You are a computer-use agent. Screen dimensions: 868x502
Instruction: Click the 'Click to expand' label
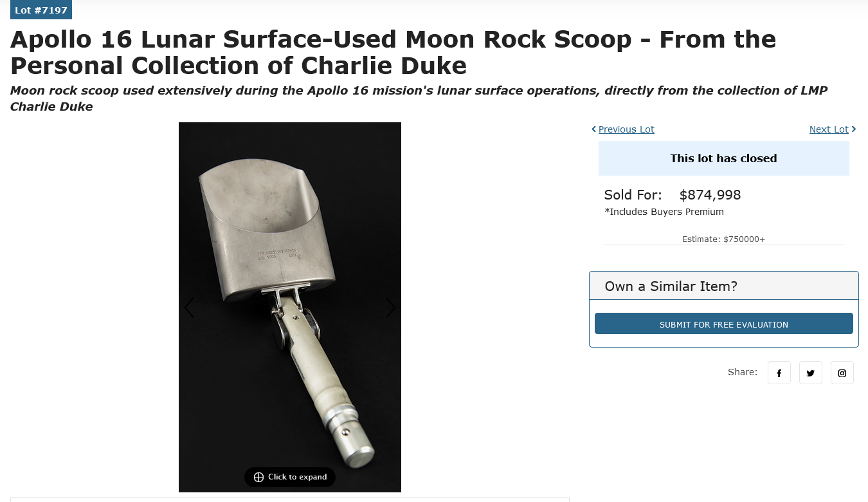297,477
